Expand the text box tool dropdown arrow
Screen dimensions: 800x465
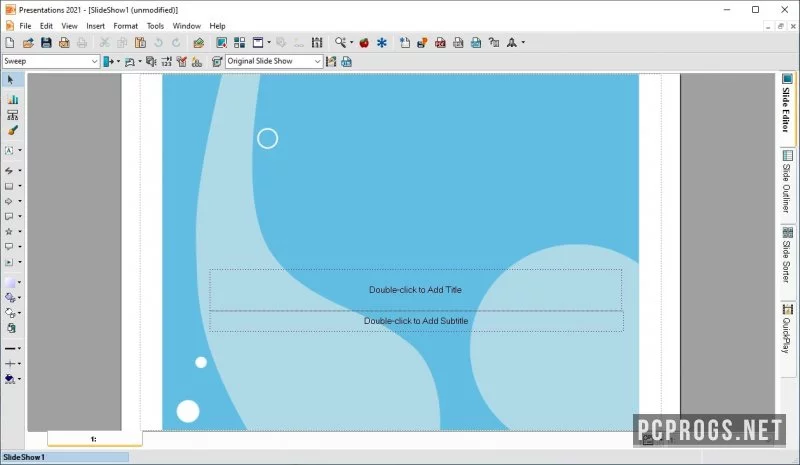click(20, 151)
